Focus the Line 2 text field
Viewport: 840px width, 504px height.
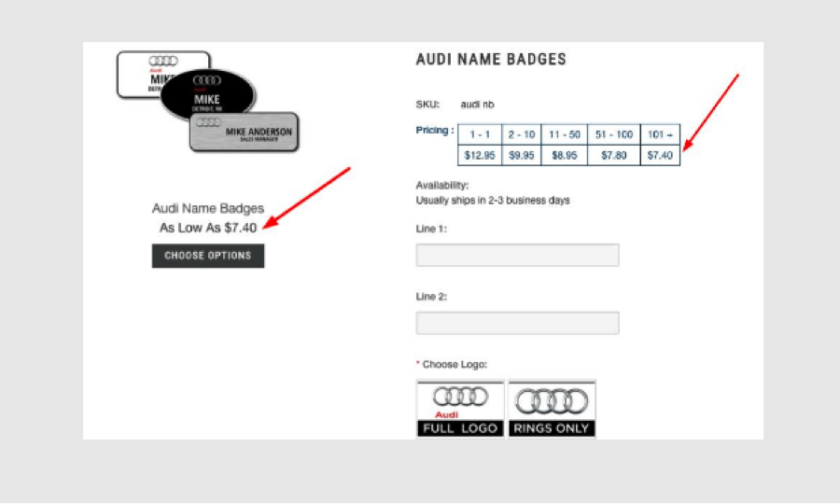tap(517, 323)
